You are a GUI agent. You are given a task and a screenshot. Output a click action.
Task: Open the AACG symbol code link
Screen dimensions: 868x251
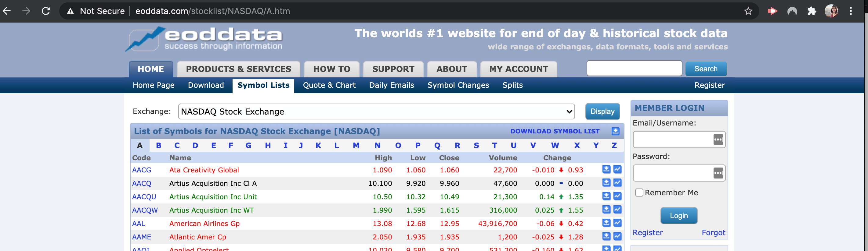click(x=142, y=170)
